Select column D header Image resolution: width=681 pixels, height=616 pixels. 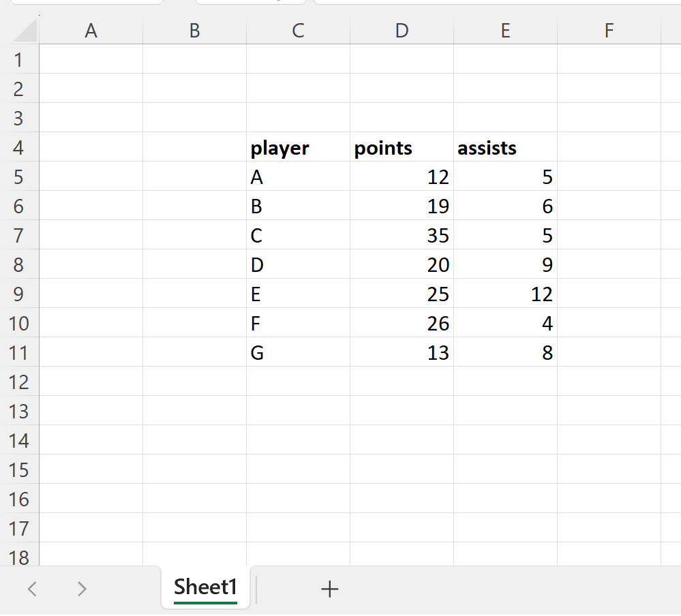[x=402, y=30]
